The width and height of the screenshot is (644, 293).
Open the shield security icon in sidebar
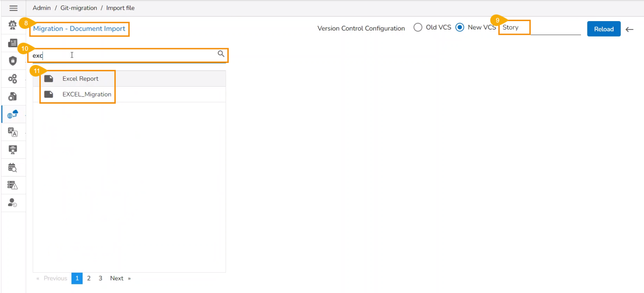pyautogui.click(x=13, y=60)
